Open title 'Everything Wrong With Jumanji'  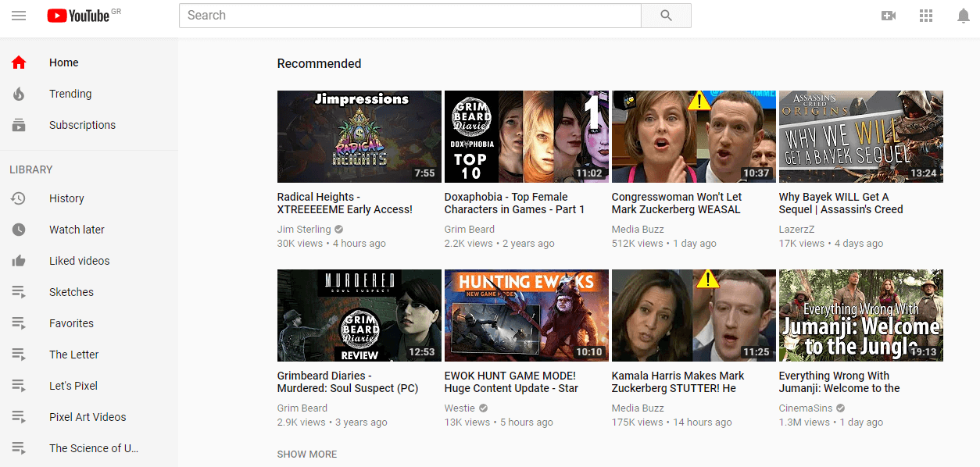(x=839, y=382)
